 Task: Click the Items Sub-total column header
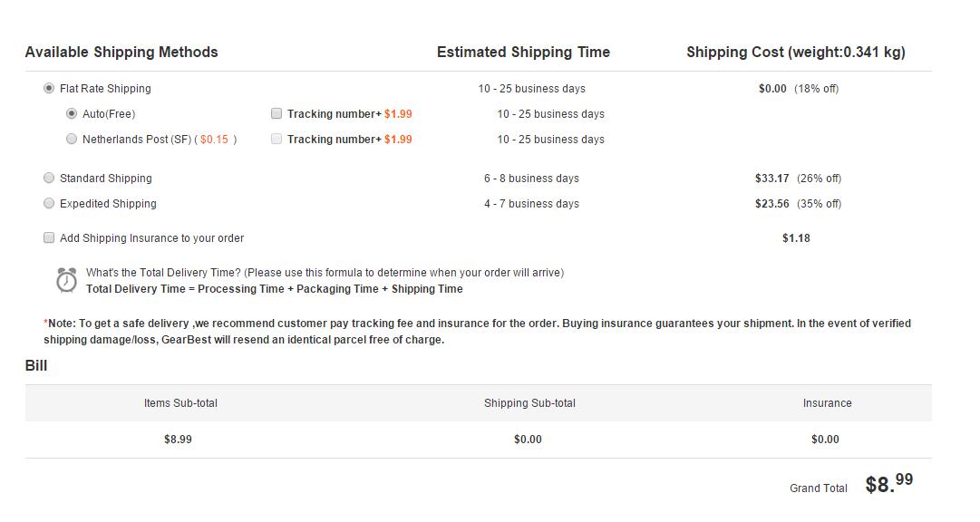180,403
